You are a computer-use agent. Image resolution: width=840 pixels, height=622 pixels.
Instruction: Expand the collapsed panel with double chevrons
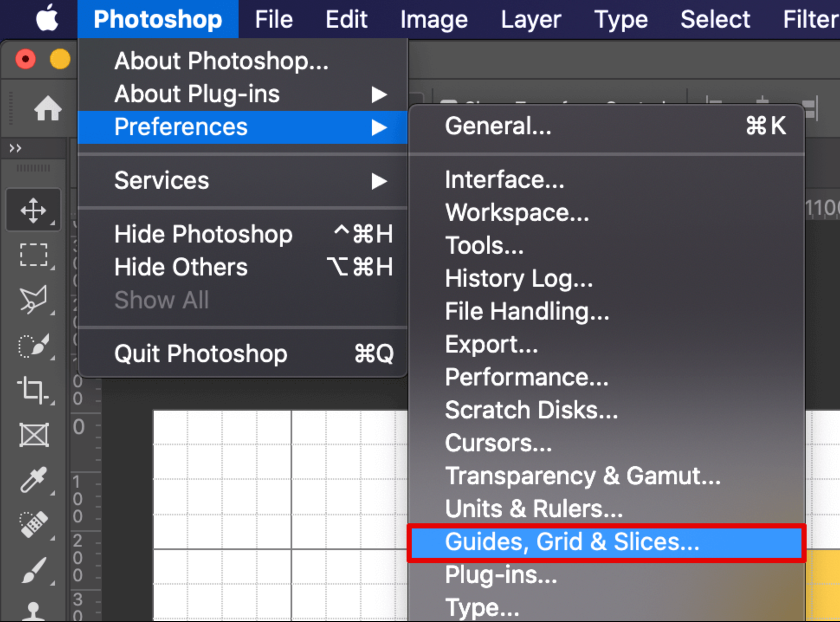(15, 148)
